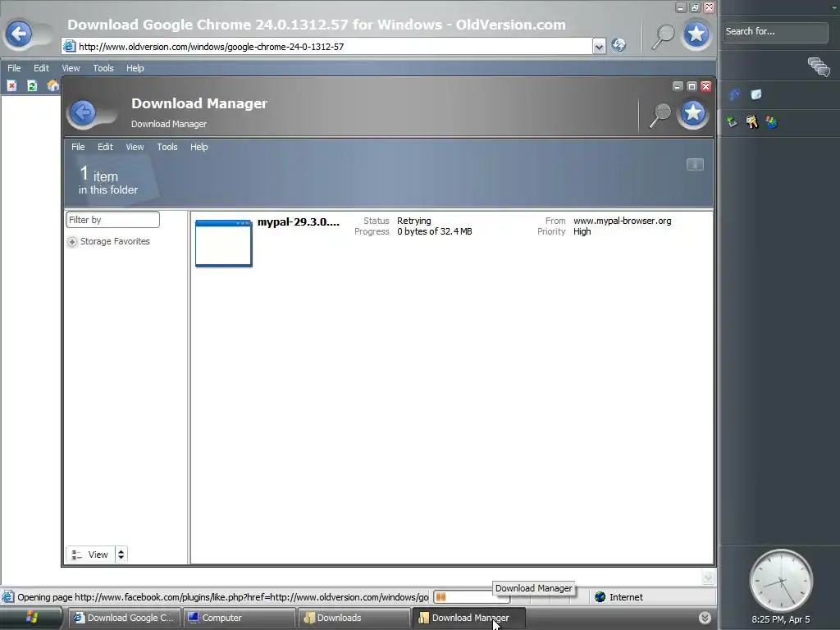Image resolution: width=840 pixels, height=630 pixels.
Task: Open search magnifier in Download Manager header
Action: click(660, 115)
